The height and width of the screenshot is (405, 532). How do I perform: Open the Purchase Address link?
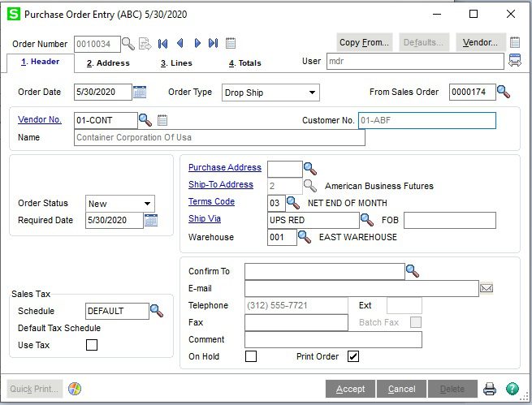tap(225, 167)
